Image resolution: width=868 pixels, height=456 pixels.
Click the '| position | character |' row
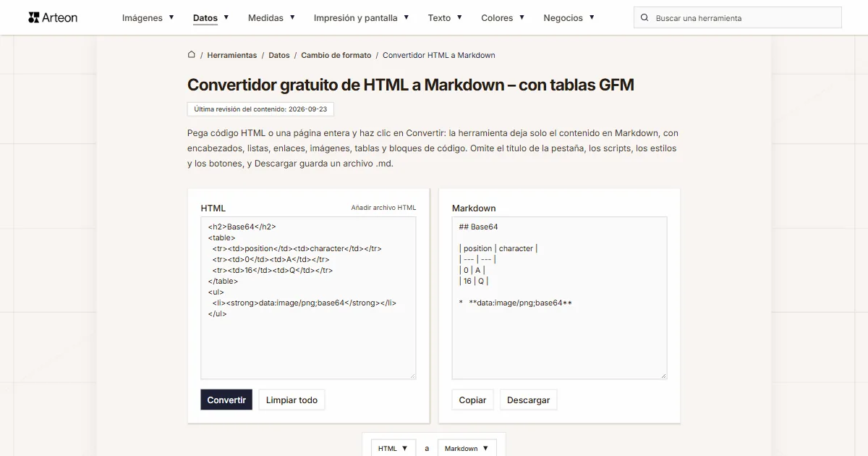pos(498,248)
